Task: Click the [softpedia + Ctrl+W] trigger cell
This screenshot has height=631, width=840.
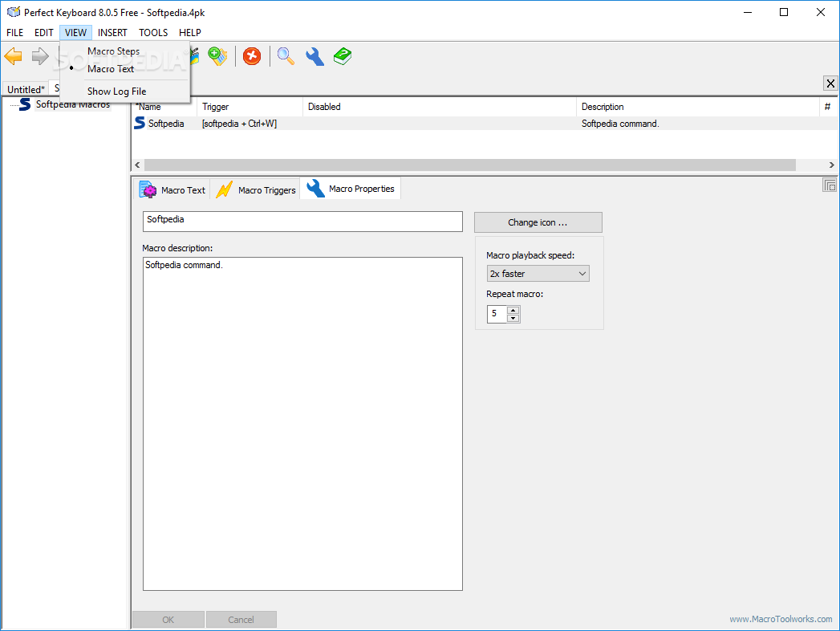Action: pyautogui.click(x=239, y=124)
